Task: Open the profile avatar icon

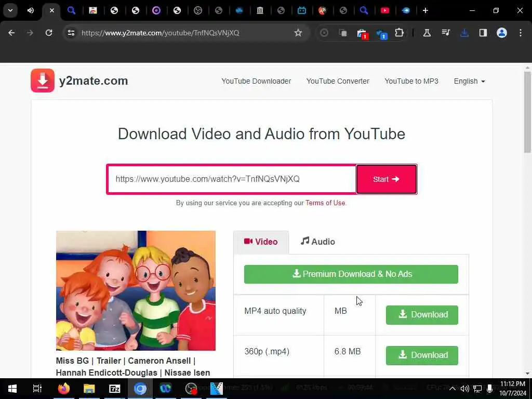Action: 502,33
